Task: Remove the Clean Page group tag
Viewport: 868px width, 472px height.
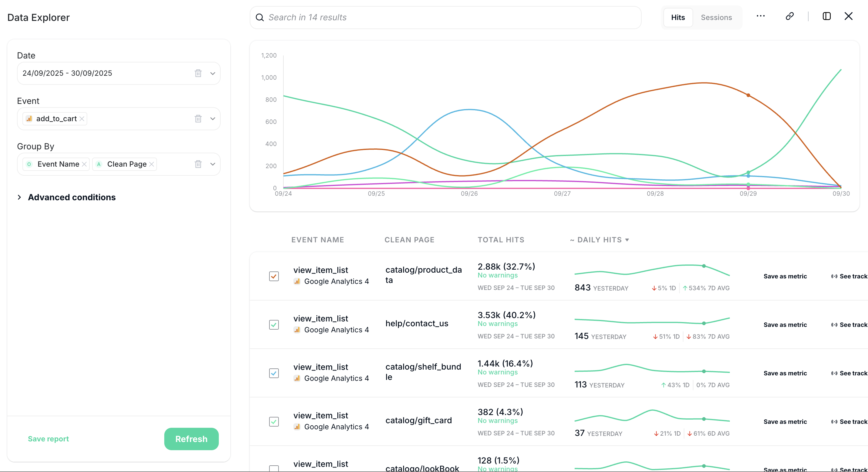Action: tap(152, 164)
